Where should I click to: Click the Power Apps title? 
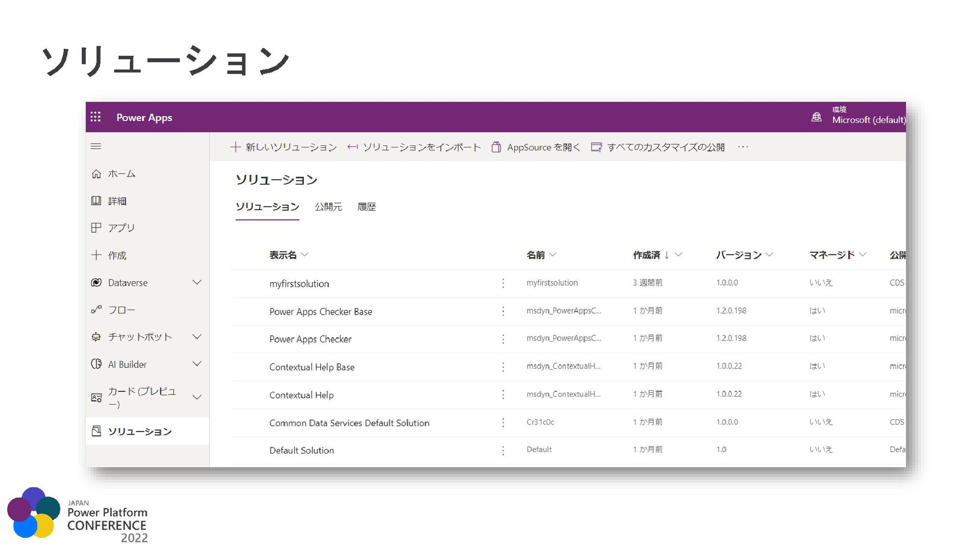coord(144,117)
